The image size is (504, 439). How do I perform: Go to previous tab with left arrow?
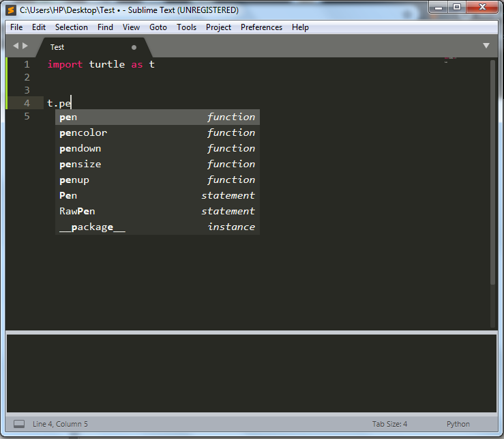click(16, 46)
